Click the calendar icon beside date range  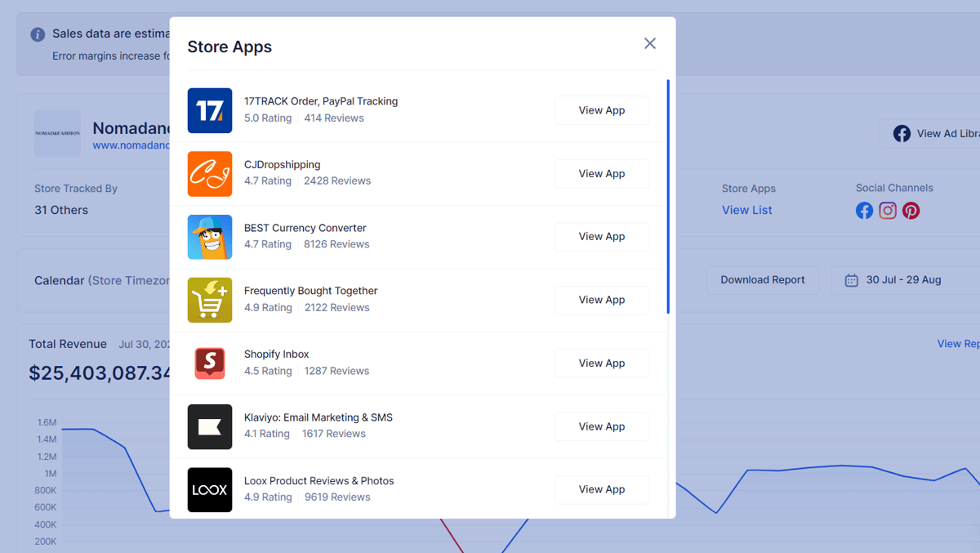[851, 280]
